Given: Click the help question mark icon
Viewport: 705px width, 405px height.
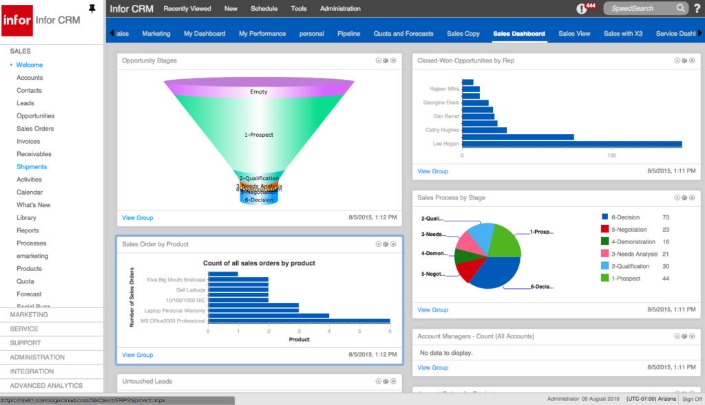Looking at the screenshot, I should tap(696, 8).
